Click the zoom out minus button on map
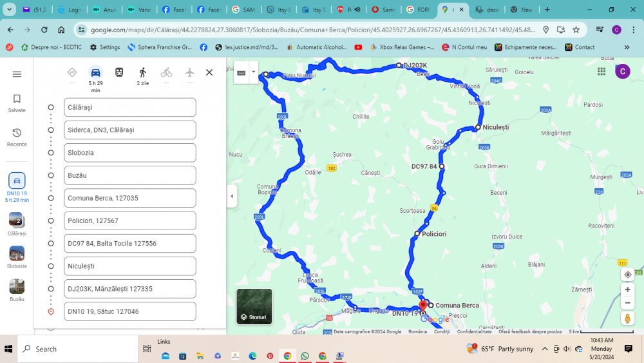Screen dimensions: 644x363 (627, 303)
